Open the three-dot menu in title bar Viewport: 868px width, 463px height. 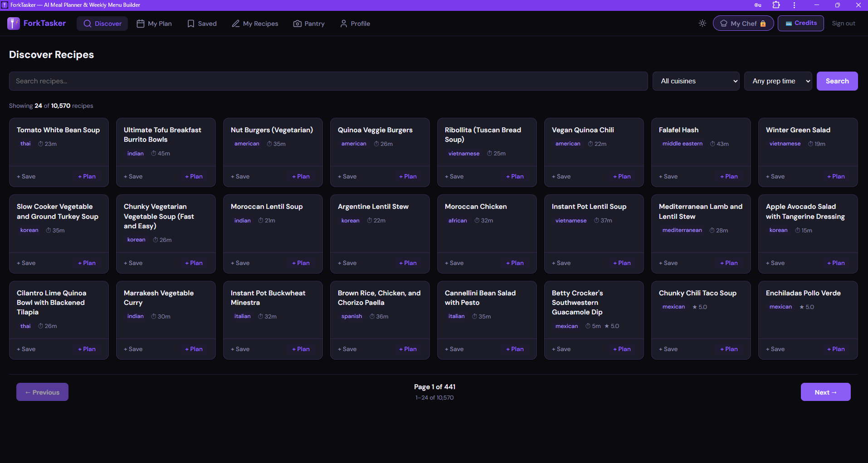(x=794, y=5)
